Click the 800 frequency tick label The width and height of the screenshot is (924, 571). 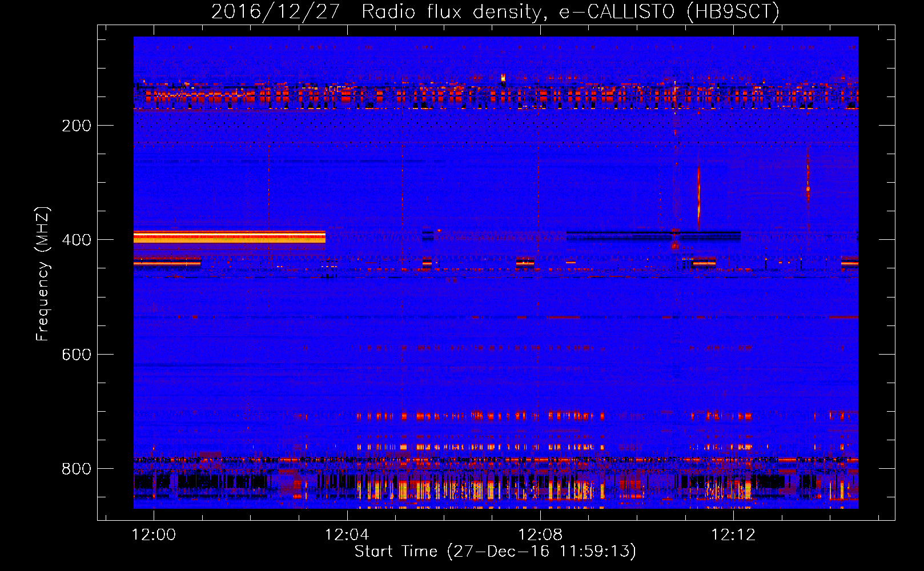(77, 469)
